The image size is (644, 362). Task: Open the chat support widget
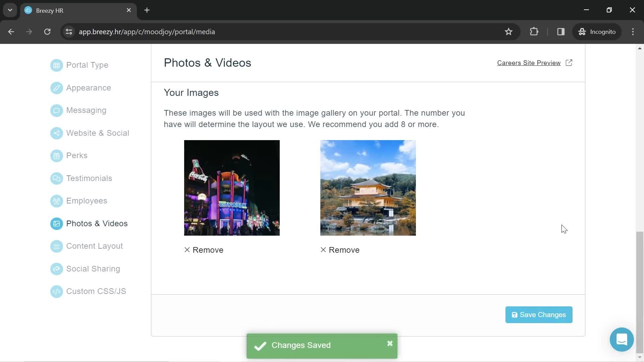[622, 340]
